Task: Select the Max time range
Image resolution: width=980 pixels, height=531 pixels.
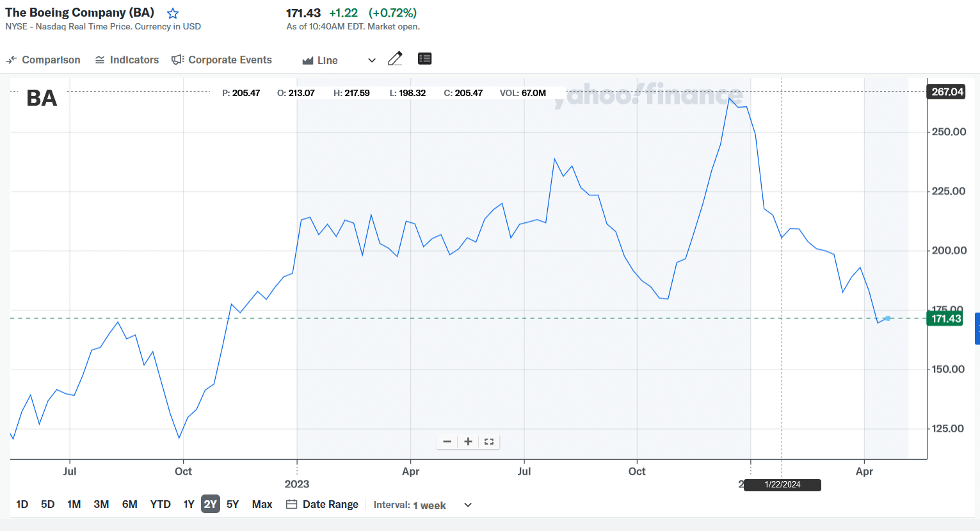Action: pyautogui.click(x=262, y=504)
